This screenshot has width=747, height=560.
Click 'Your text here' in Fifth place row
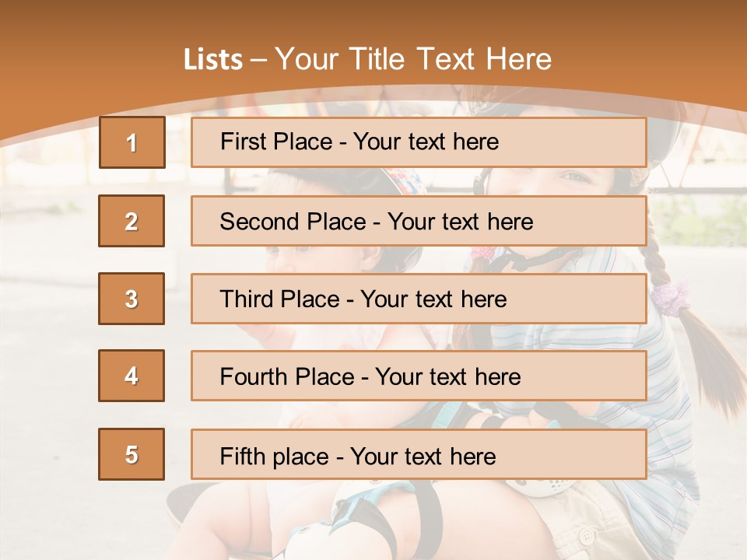423,456
